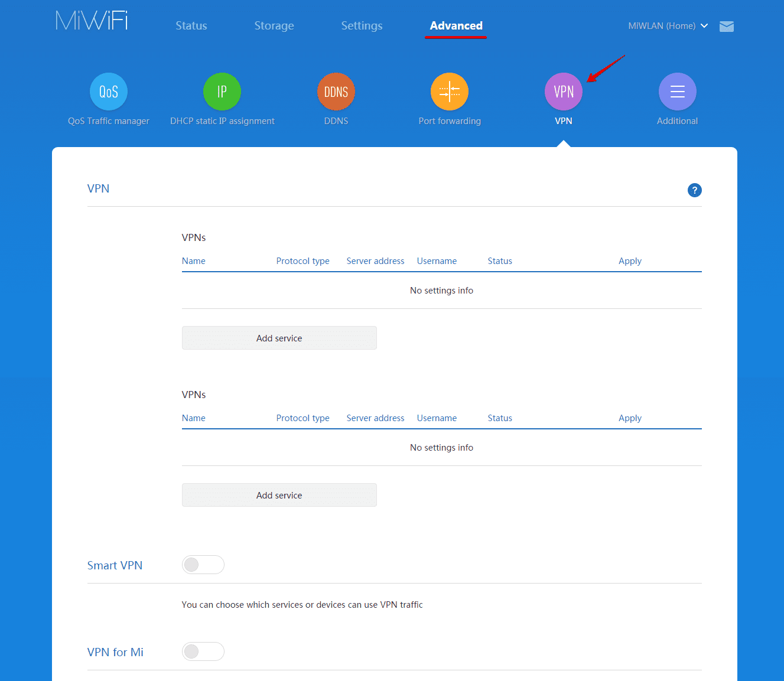Viewport: 784px width, 681px height.
Task: Switch to the Status tab
Action: click(x=191, y=25)
